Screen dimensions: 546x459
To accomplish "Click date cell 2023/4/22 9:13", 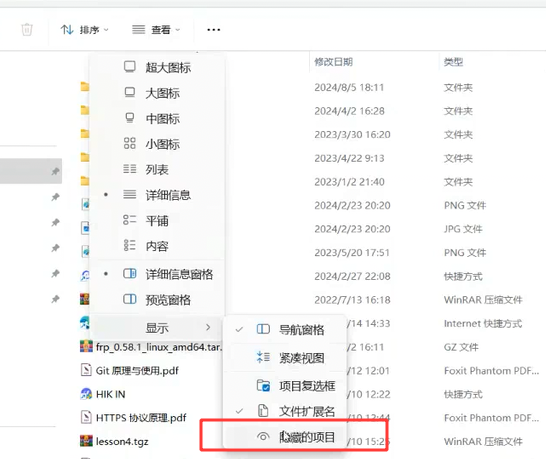I will [350, 158].
